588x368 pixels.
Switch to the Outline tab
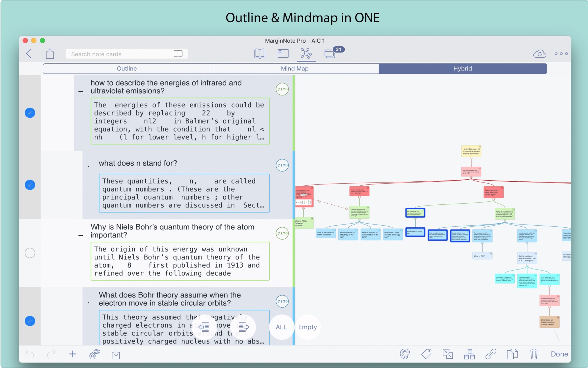coord(127,68)
